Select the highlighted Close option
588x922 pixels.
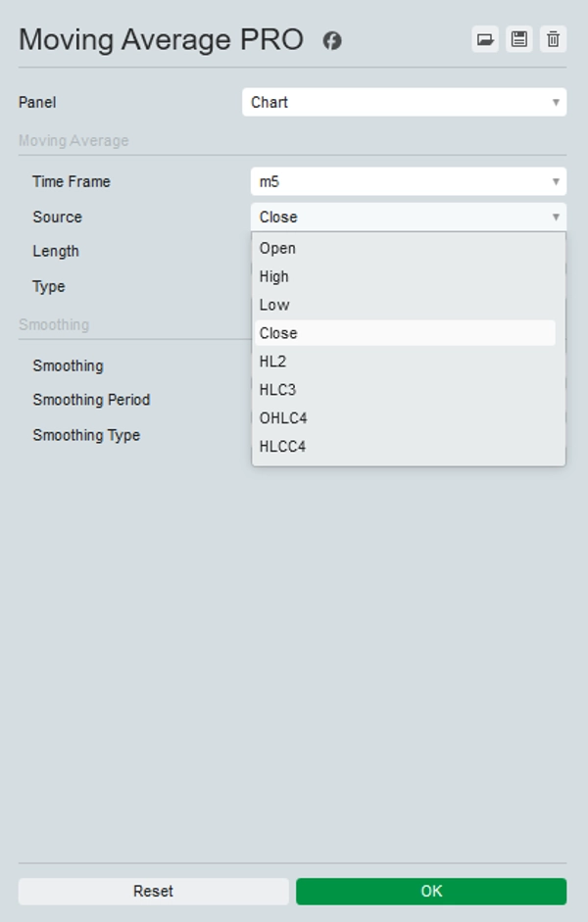(x=278, y=333)
